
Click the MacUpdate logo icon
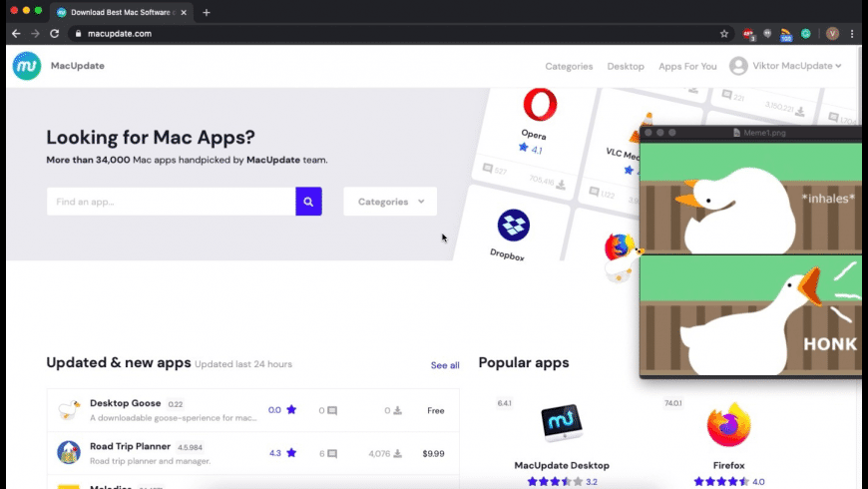27,66
